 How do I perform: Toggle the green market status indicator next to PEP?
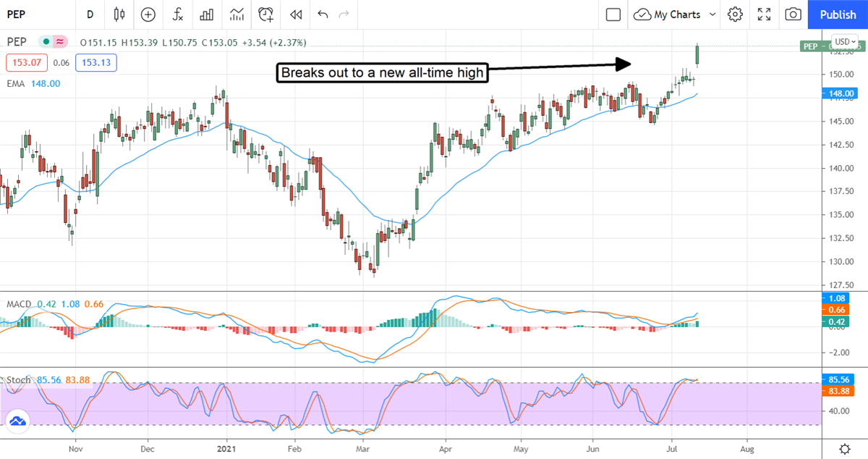(x=46, y=43)
